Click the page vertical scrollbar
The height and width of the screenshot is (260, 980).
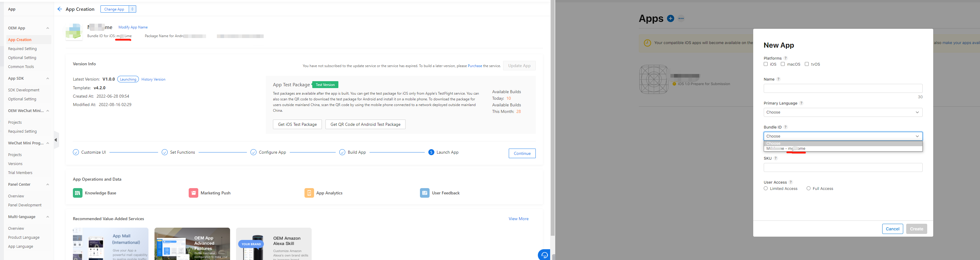(x=553, y=118)
